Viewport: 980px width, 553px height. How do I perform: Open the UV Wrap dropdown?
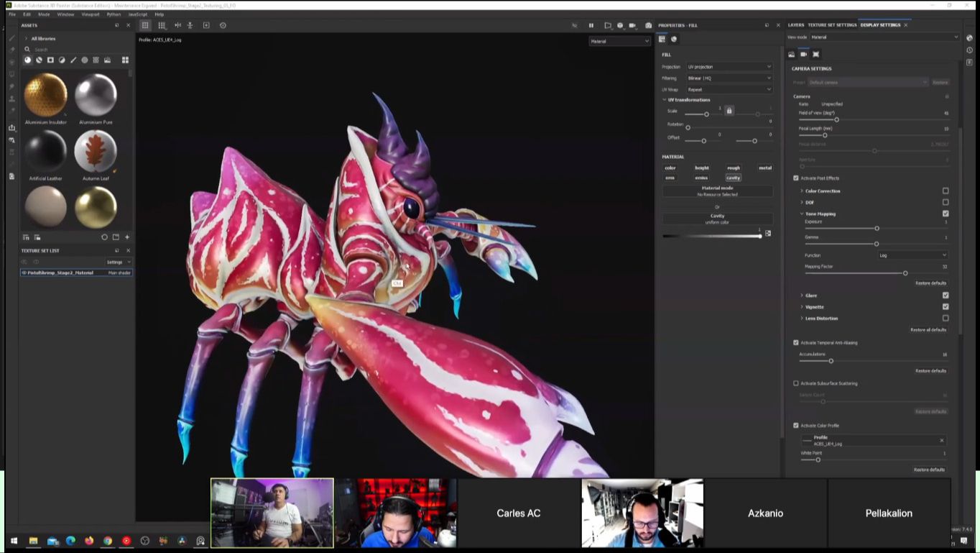pos(729,90)
